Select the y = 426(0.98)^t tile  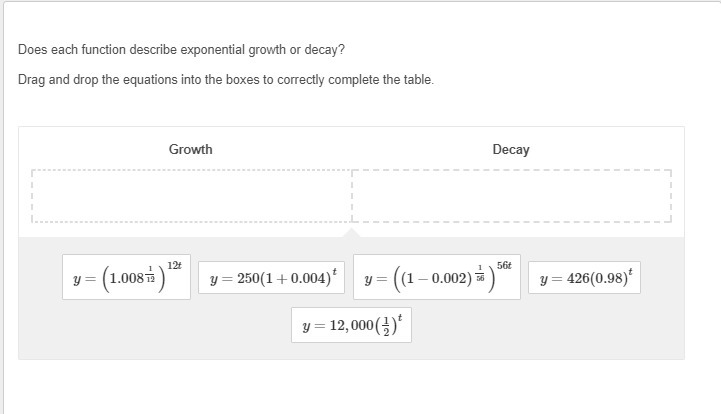[584, 279]
